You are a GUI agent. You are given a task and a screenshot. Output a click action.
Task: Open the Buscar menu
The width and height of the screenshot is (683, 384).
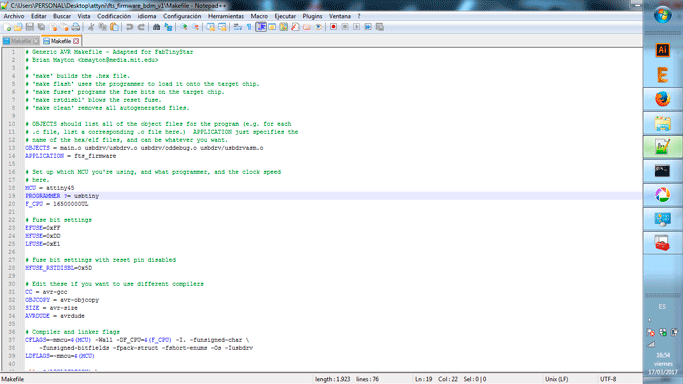coord(62,16)
